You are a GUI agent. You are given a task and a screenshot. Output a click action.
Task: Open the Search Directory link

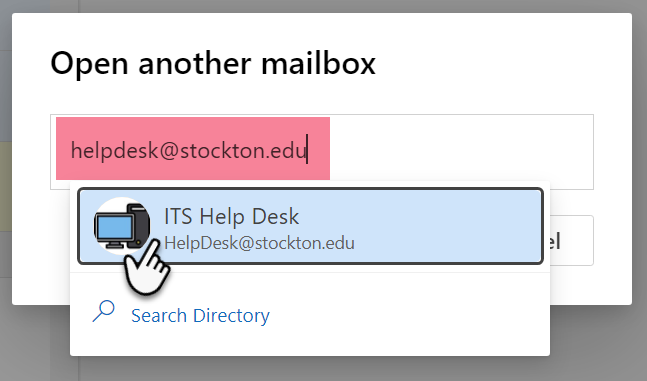(x=200, y=315)
